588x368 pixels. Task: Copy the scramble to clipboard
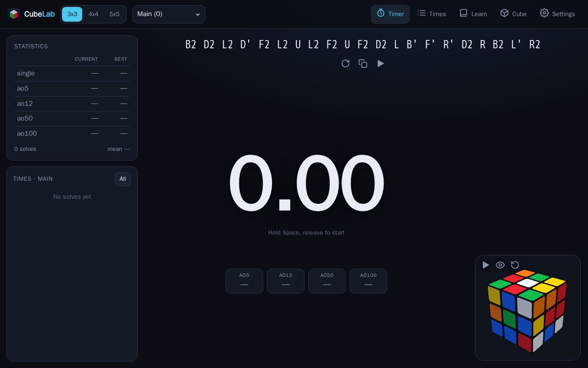click(363, 63)
